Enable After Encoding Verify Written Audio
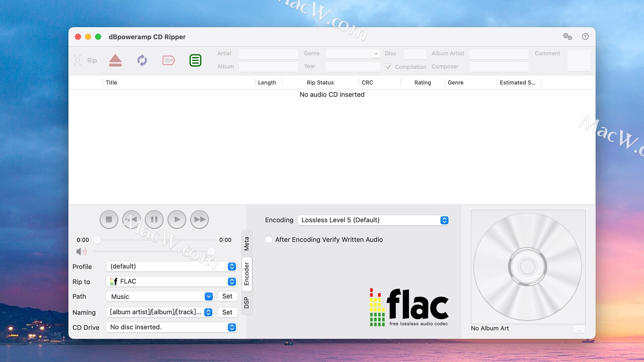This screenshot has width=644, height=362. pyautogui.click(x=269, y=239)
